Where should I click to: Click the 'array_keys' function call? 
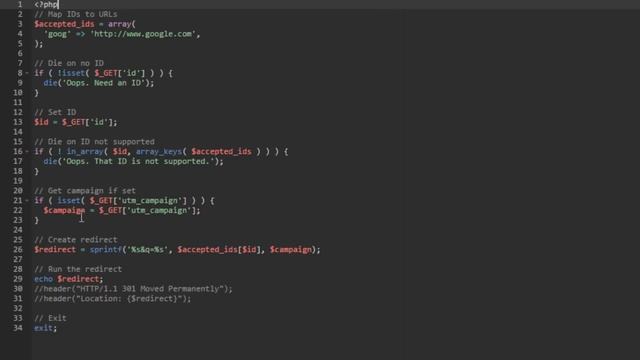(x=158, y=151)
